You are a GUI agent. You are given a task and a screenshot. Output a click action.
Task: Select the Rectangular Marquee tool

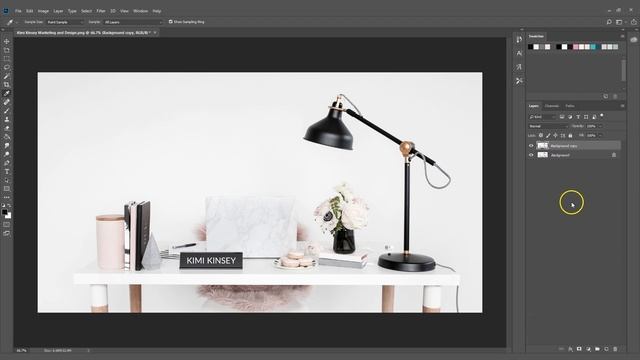pyautogui.click(x=7, y=59)
